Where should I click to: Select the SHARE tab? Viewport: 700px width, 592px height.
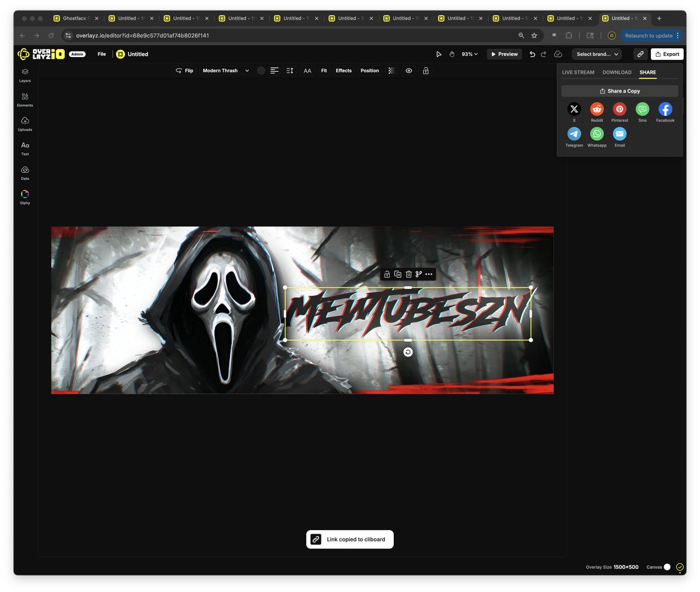pyautogui.click(x=647, y=72)
